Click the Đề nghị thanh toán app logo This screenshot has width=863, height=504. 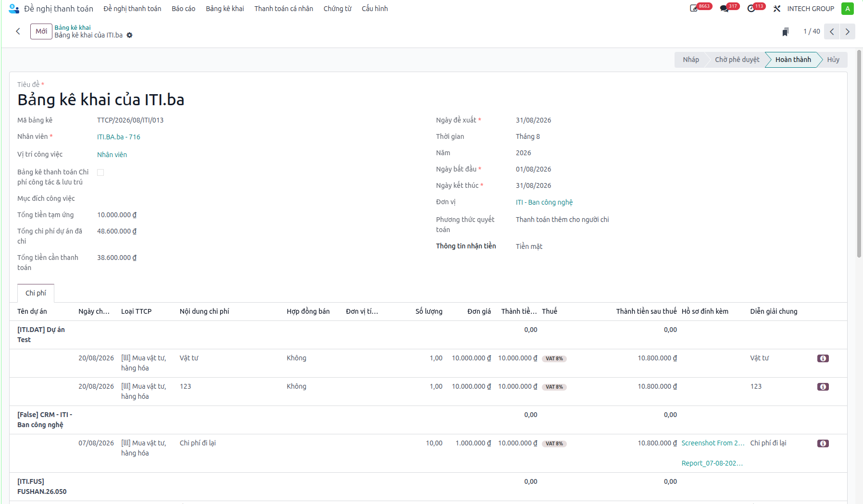14,9
